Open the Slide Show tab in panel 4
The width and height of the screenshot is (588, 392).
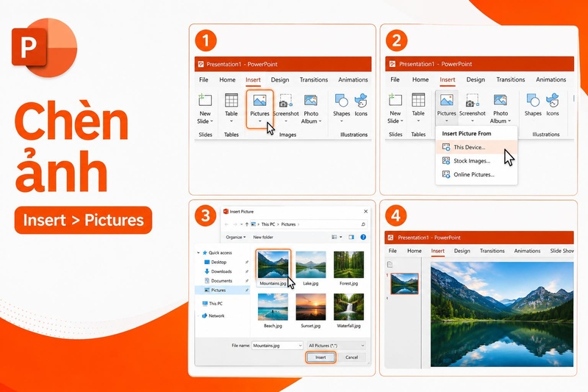(562, 251)
